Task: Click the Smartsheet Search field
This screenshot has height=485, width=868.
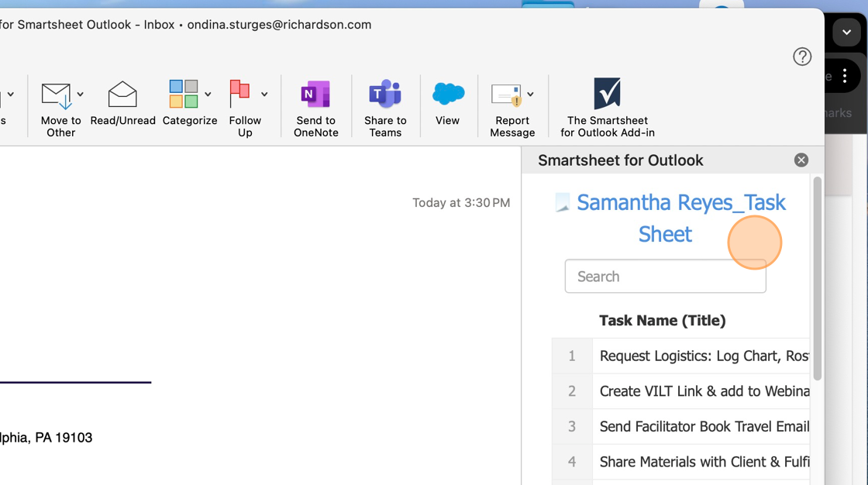Action: (666, 276)
